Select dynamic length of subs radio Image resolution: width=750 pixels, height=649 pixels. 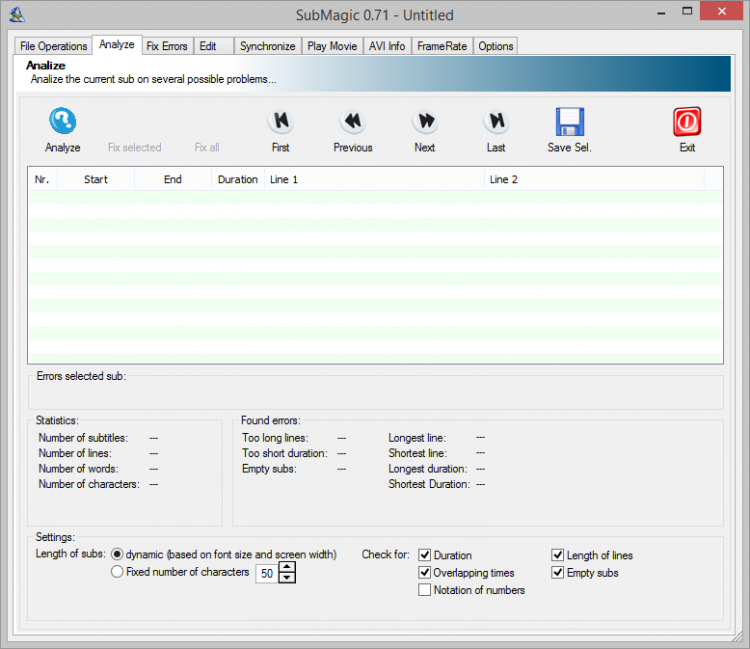coord(117,554)
